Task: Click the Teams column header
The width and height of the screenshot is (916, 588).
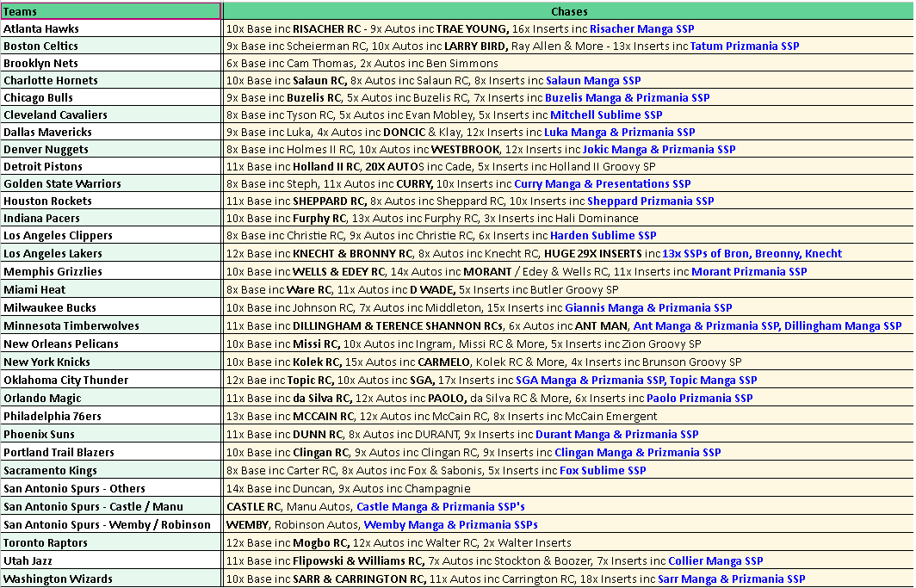Action: (x=110, y=11)
